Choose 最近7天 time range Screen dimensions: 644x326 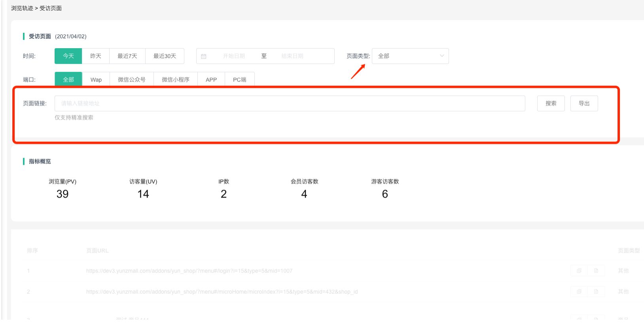coord(127,56)
